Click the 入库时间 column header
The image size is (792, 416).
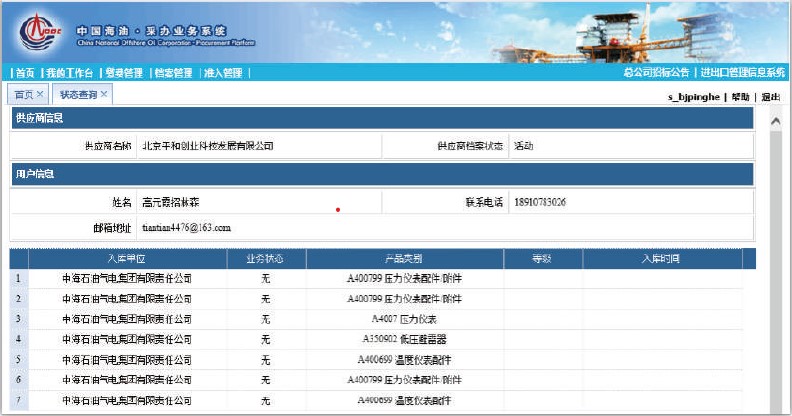pos(660,259)
